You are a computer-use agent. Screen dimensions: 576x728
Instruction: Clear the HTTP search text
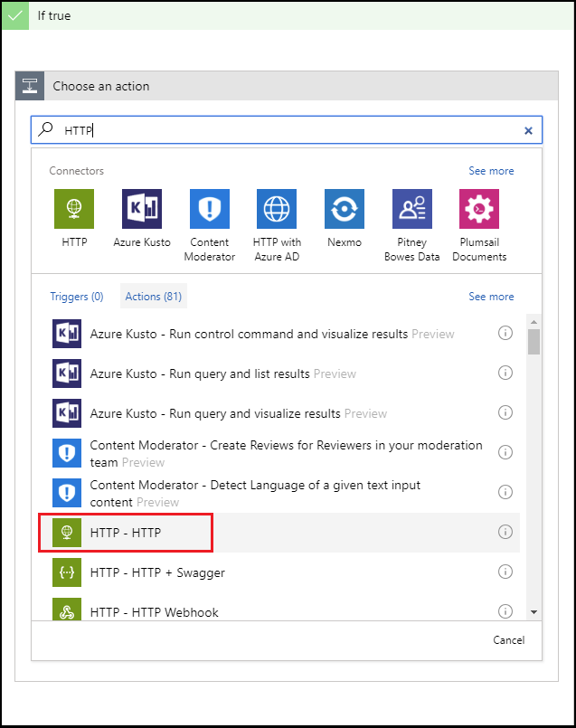(528, 130)
